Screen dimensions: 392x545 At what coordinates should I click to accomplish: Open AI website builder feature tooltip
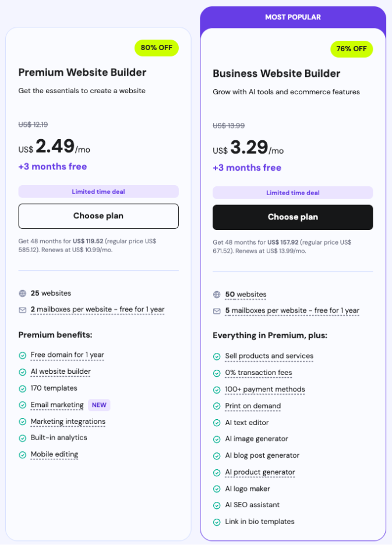(61, 371)
